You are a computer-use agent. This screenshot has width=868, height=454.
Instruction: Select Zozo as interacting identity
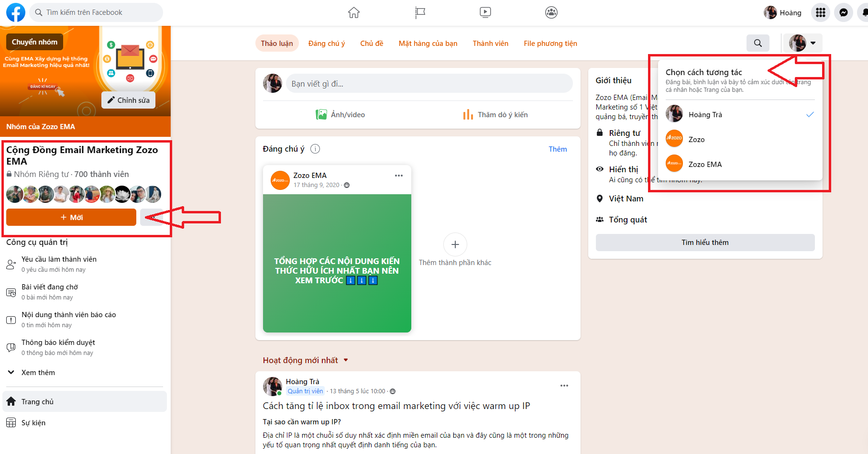tap(740, 139)
